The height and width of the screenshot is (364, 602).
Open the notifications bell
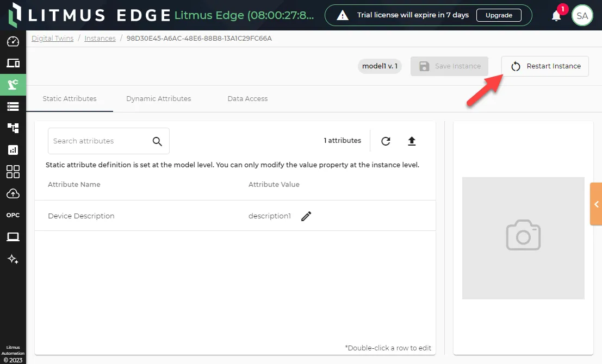[556, 16]
